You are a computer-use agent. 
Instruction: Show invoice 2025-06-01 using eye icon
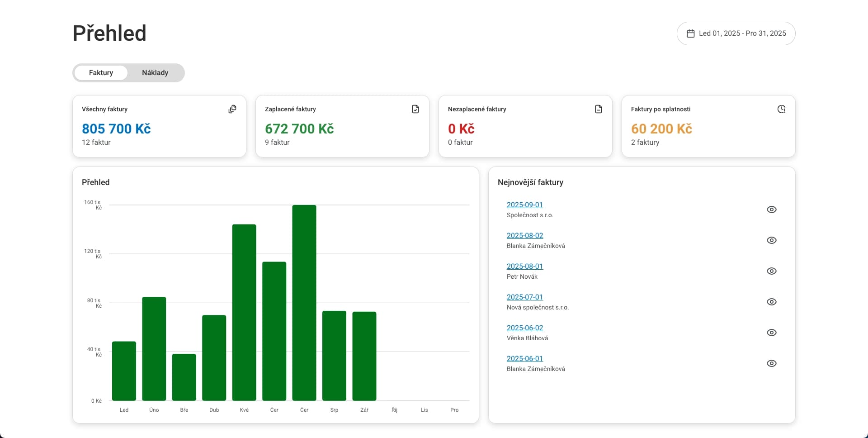click(772, 363)
